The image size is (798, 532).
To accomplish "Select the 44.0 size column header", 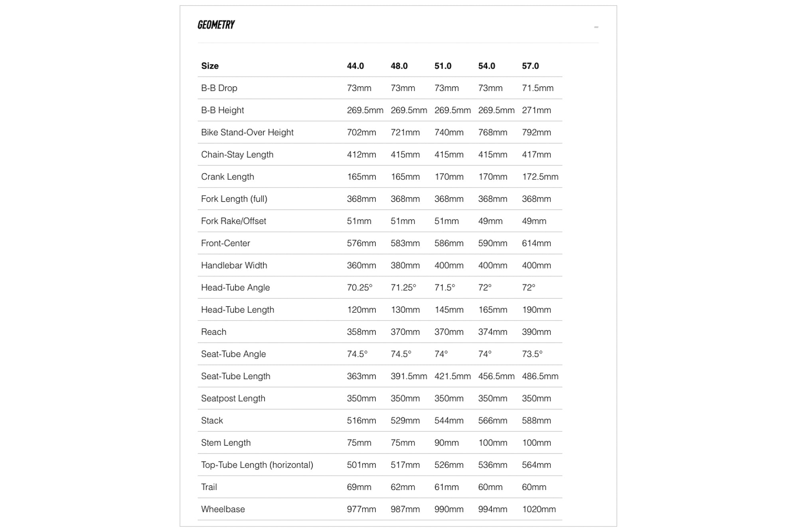I will (x=355, y=66).
